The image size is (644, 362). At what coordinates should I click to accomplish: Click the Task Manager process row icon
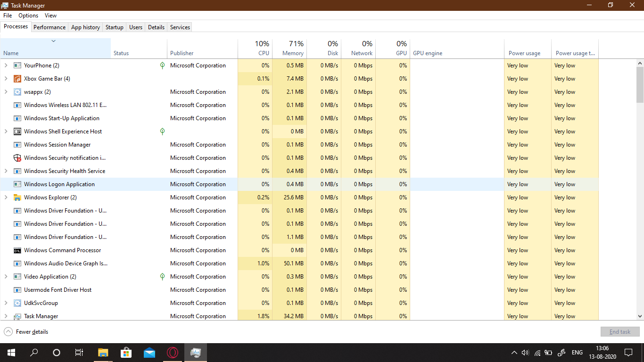tap(17, 317)
